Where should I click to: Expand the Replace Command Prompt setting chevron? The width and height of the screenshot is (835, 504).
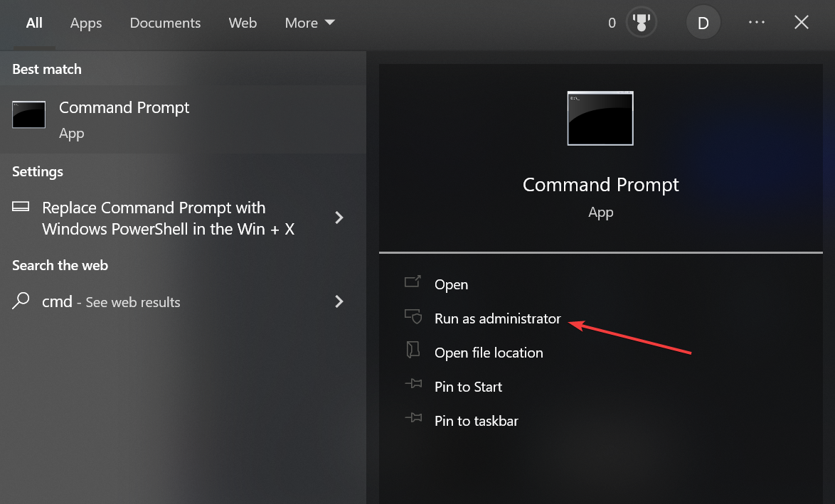pyautogui.click(x=339, y=218)
